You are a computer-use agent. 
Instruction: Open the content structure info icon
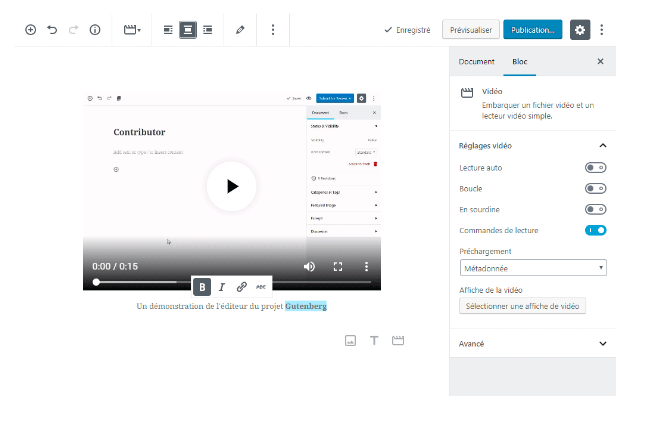coord(95,30)
